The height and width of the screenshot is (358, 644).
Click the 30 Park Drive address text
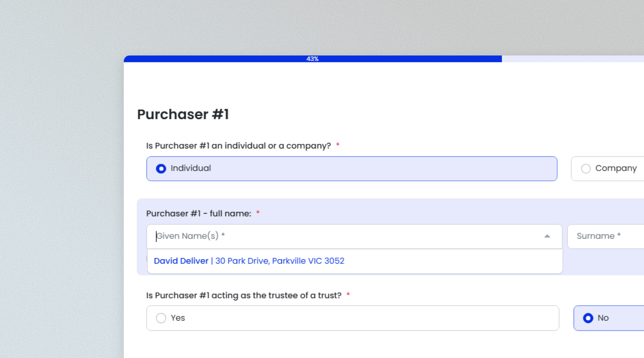[x=279, y=261]
